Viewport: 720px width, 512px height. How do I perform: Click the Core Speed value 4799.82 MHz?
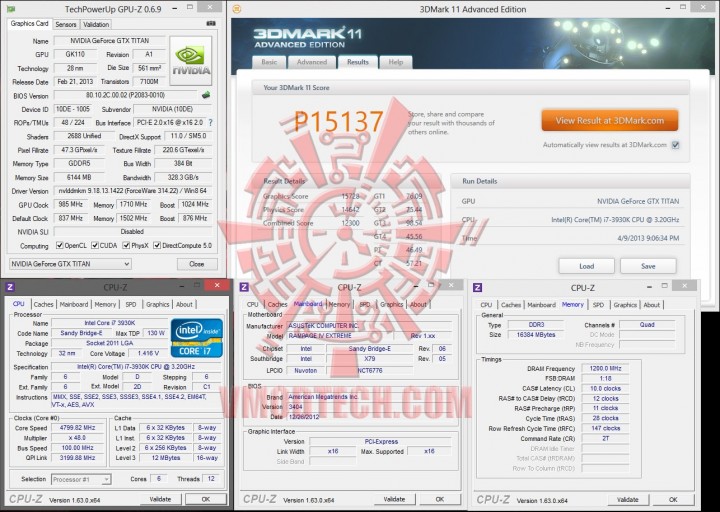tap(77, 428)
